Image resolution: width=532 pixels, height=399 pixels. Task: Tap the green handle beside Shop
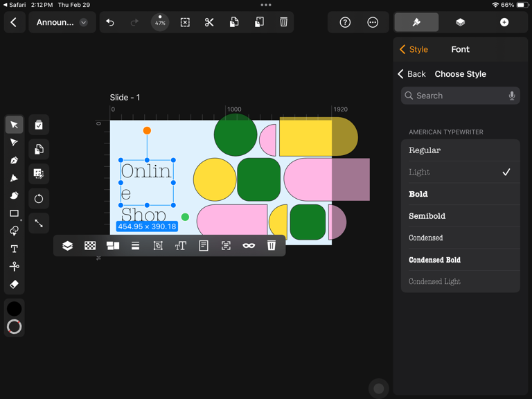click(x=185, y=217)
